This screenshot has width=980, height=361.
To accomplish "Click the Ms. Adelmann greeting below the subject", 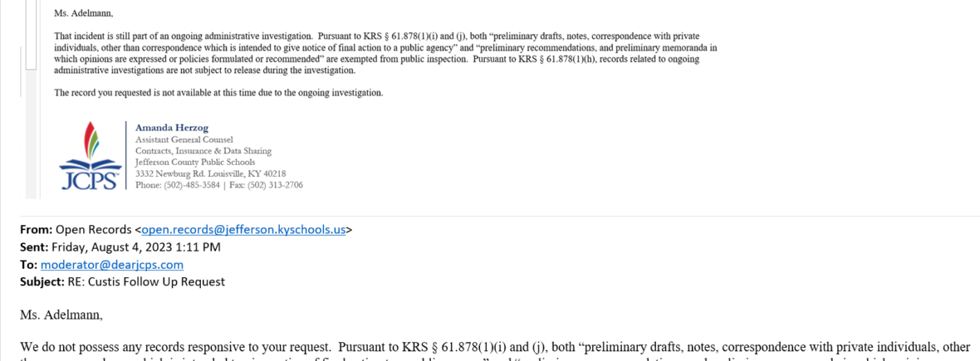I will (x=61, y=315).
